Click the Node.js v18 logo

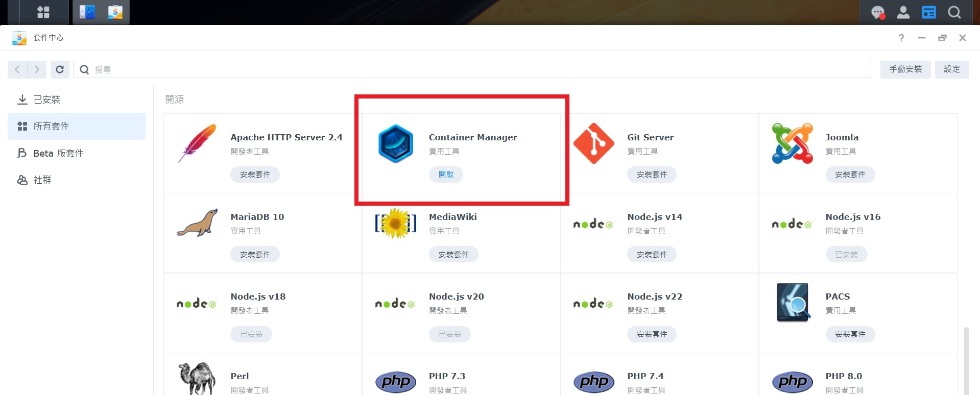coord(197,304)
